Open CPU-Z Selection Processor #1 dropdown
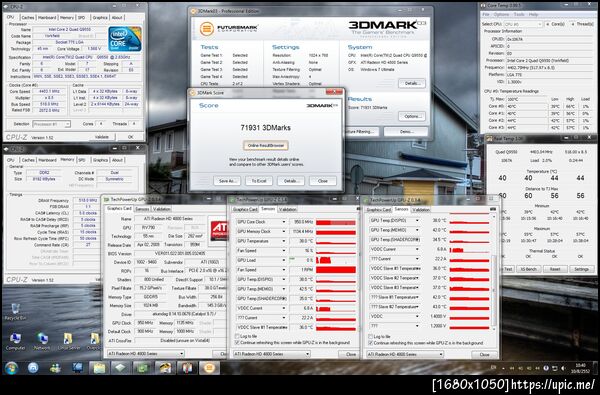The height and width of the screenshot is (395, 600). pos(51,124)
